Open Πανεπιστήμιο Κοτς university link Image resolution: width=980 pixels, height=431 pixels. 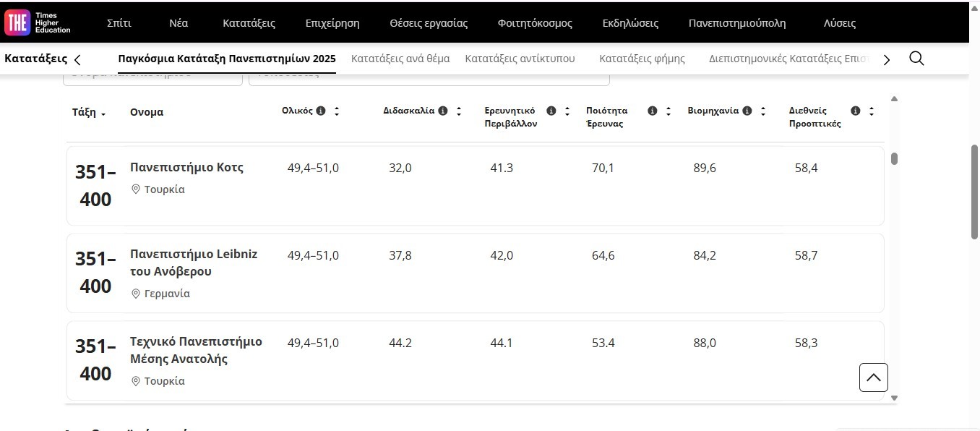[x=186, y=167]
